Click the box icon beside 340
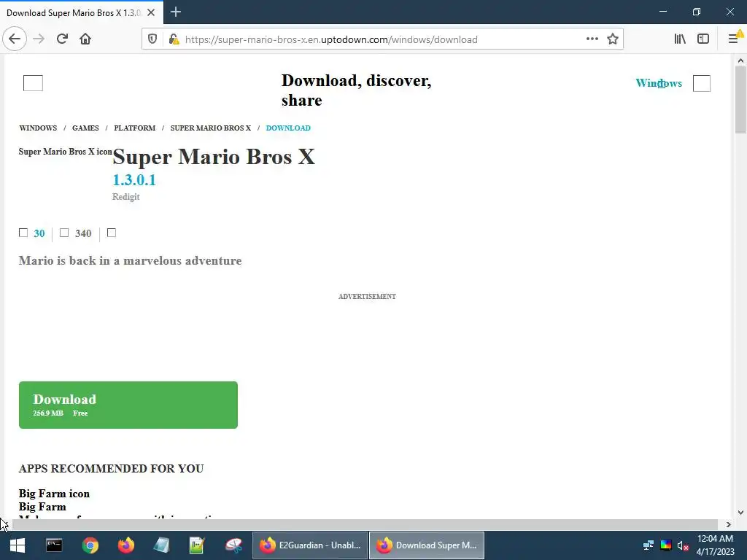The image size is (747, 560). 64,233
